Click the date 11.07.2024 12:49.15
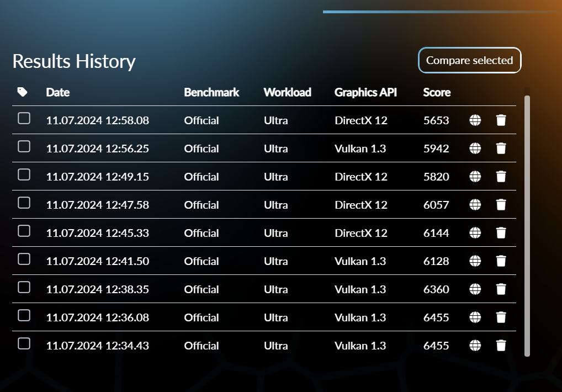 tap(98, 177)
